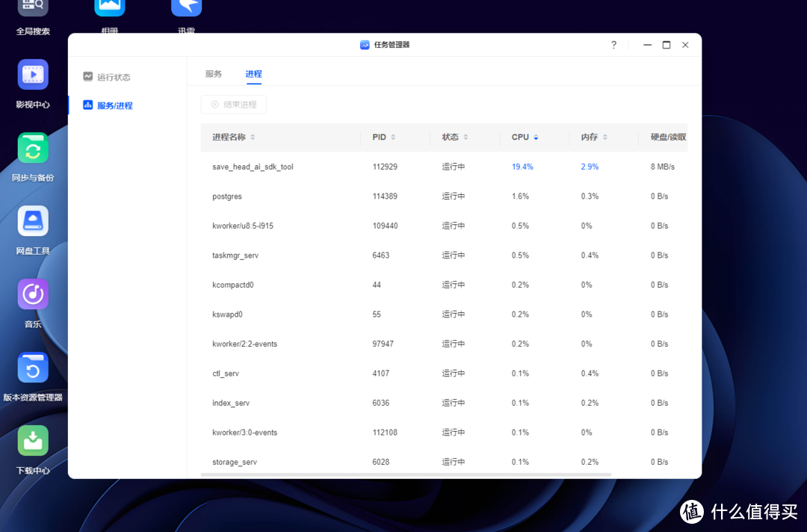Open the 下载中心 app

pos(33,442)
